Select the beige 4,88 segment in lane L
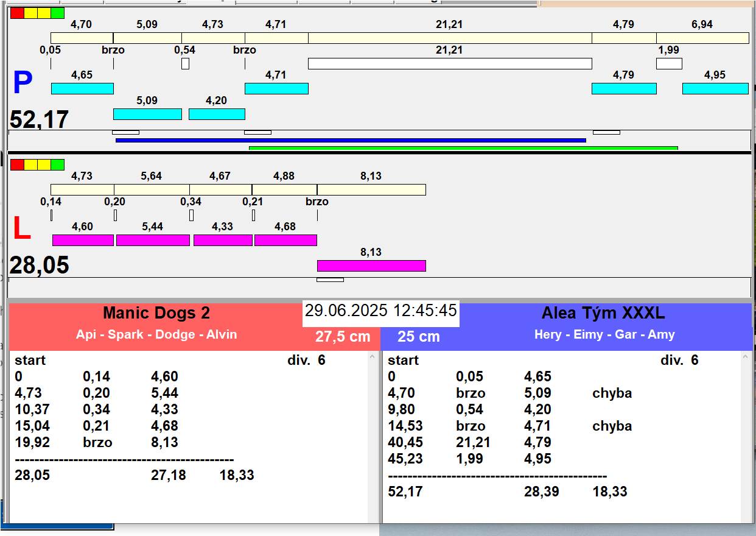The image size is (756, 536). tap(284, 189)
